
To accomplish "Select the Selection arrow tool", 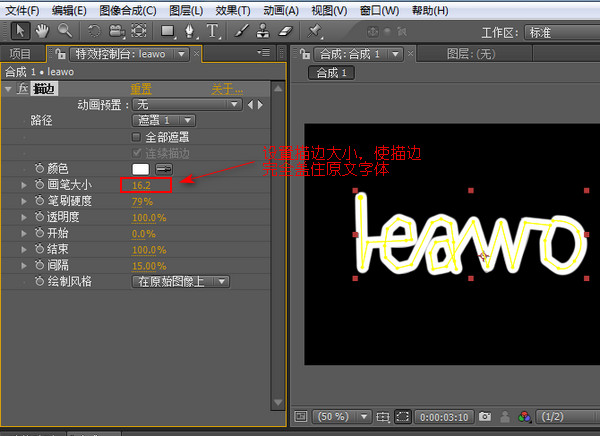I will click(20, 31).
